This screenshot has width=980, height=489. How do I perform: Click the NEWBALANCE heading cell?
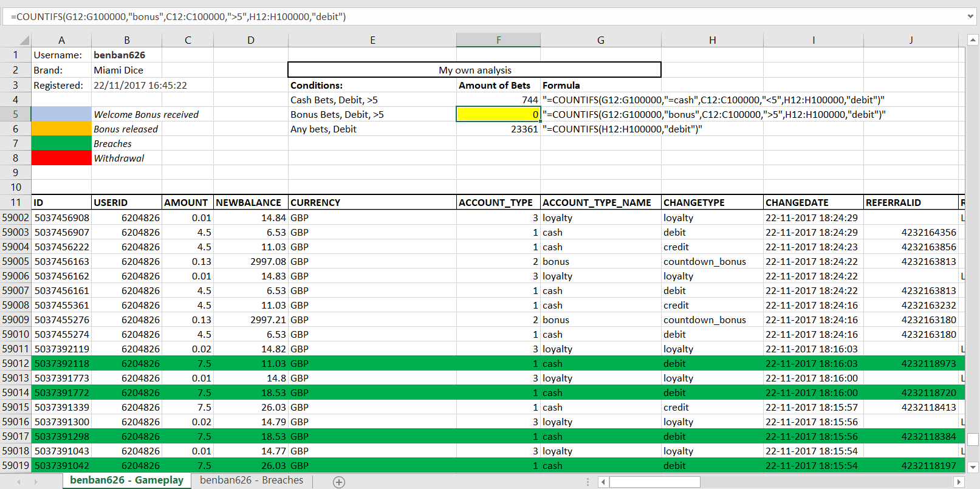tap(251, 202)
